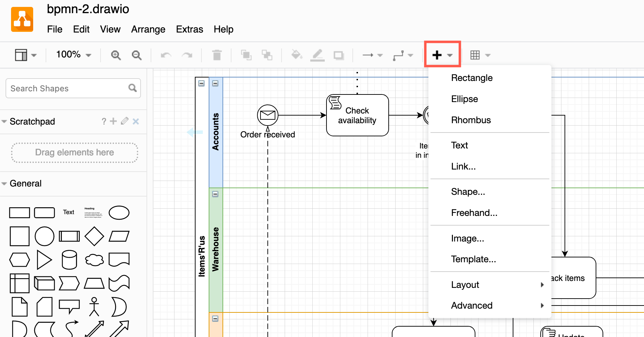Open the zoom level 100% dropdown
The image size is (644, 337).
click(x=73, y=55)
